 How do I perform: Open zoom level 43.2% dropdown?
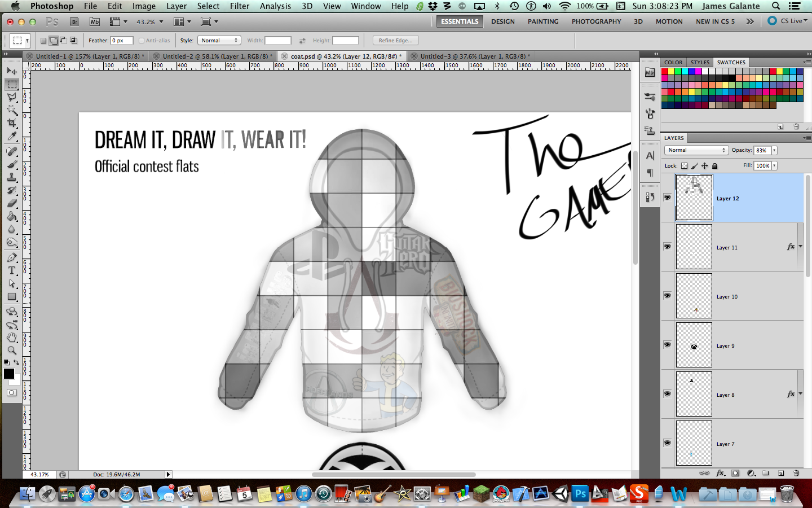click(161, 22)
